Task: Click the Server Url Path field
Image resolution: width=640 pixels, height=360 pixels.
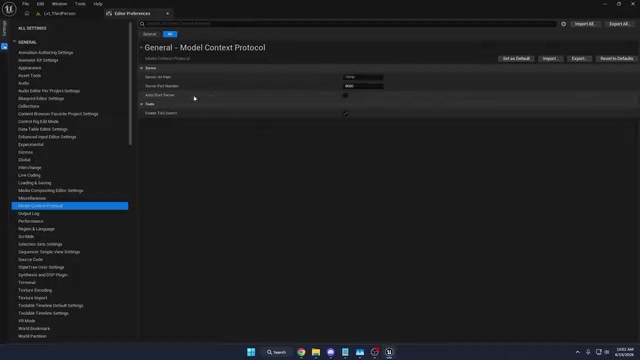Action: 363,77
